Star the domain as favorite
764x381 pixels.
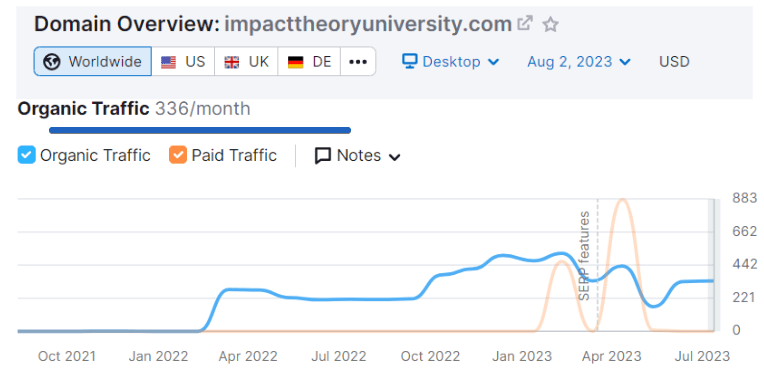(x=550, y=24)
